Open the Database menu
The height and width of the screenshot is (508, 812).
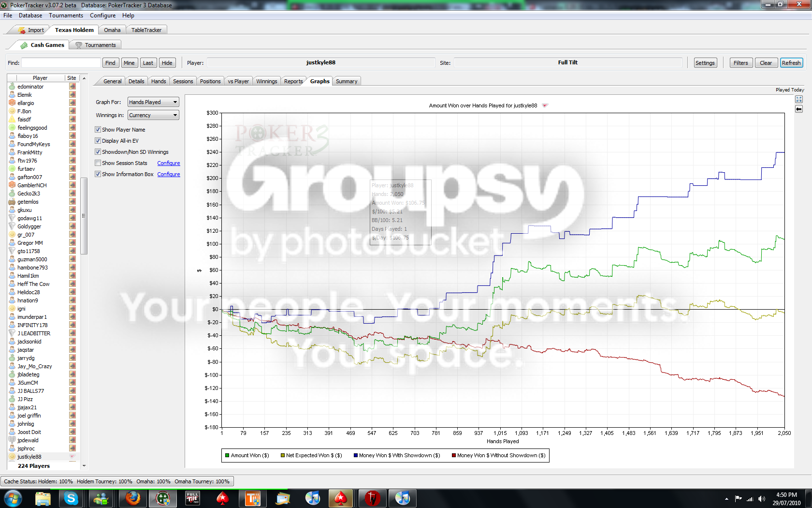coord(30,15)
